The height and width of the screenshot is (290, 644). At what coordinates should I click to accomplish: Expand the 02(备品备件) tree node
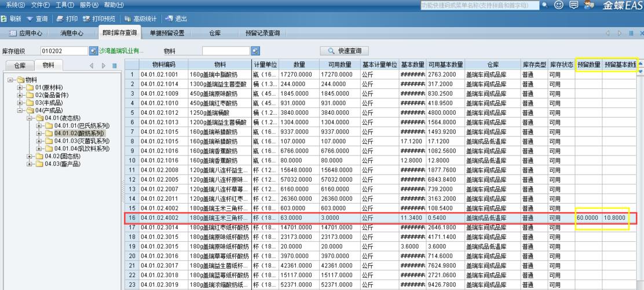tap(20, 95)
